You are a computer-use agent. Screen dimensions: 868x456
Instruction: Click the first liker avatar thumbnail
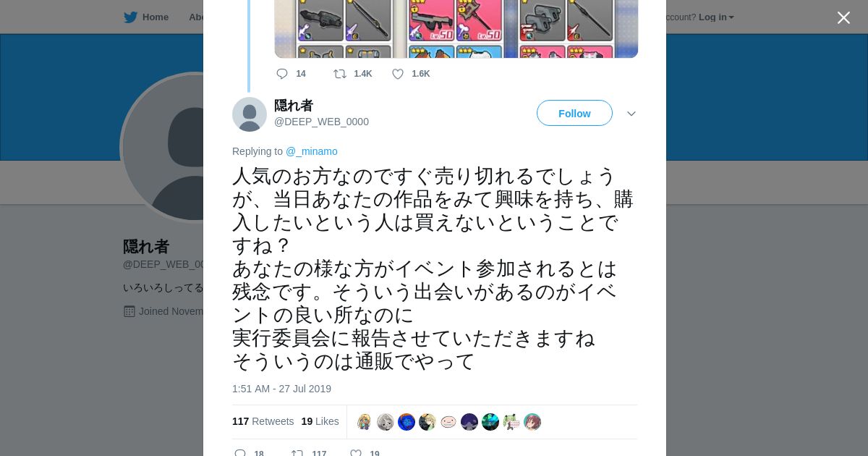(x=365, y=422)
